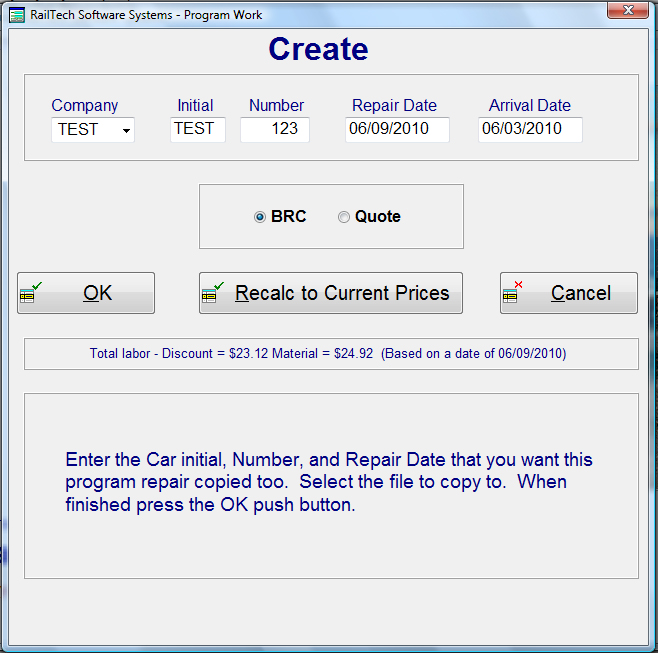
Task: Close the Program Work window
Action: pos(627,10)
